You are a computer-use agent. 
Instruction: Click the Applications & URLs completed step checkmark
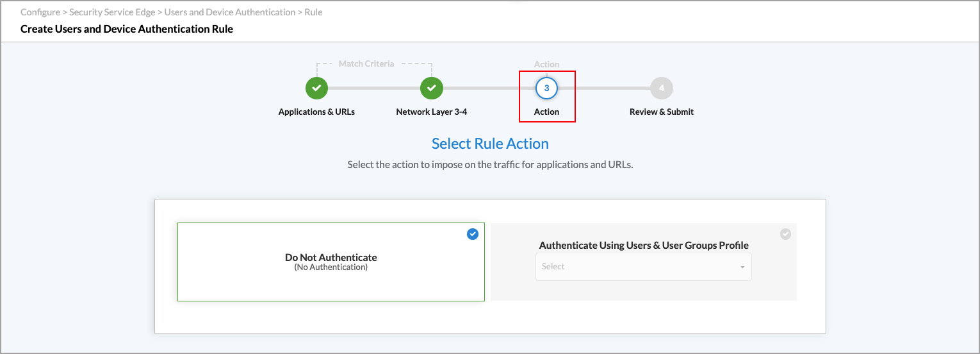[316, 88]
